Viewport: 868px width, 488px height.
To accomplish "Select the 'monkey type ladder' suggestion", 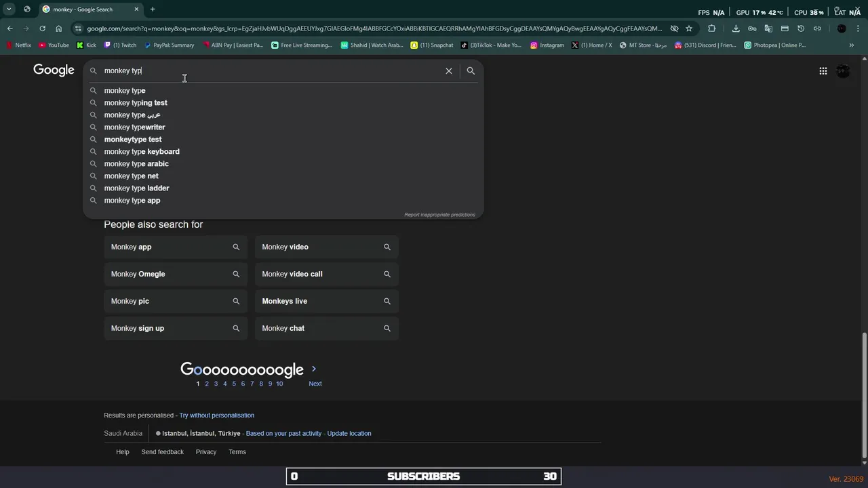I will point(283,188).
